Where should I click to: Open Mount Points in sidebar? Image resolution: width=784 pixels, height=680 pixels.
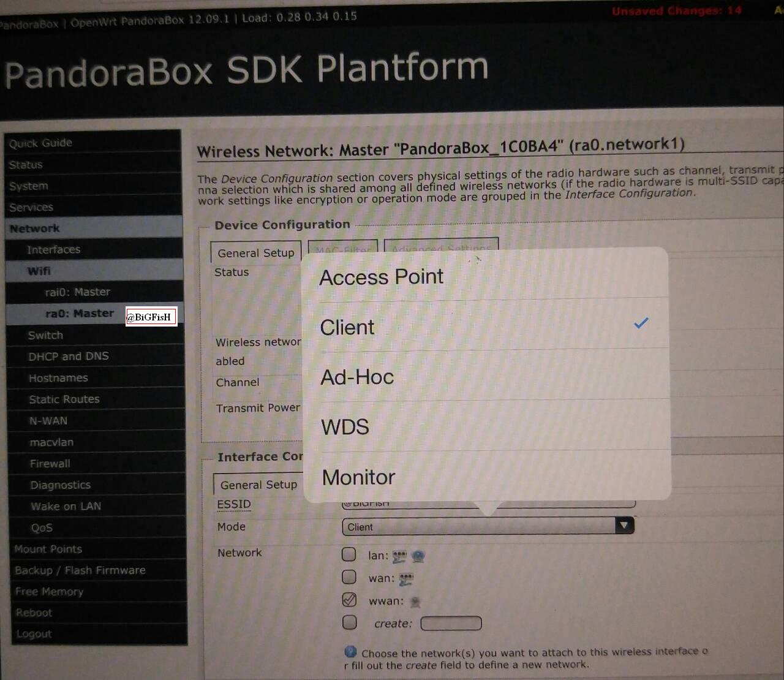point(99,548)
